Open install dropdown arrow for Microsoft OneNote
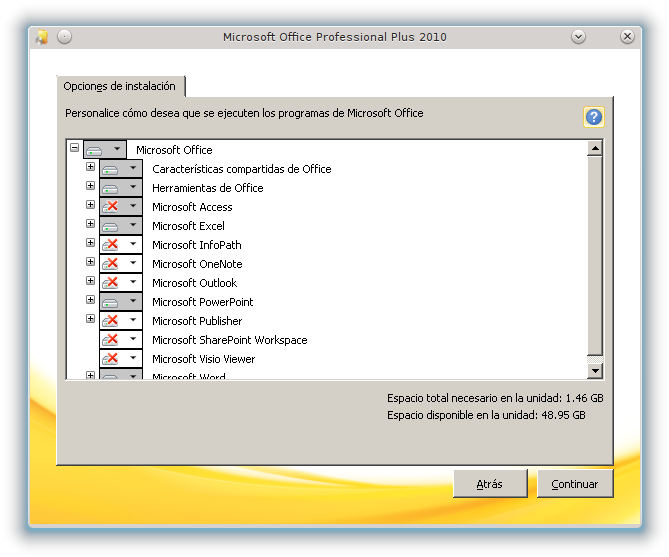 (x=133, y=263)
